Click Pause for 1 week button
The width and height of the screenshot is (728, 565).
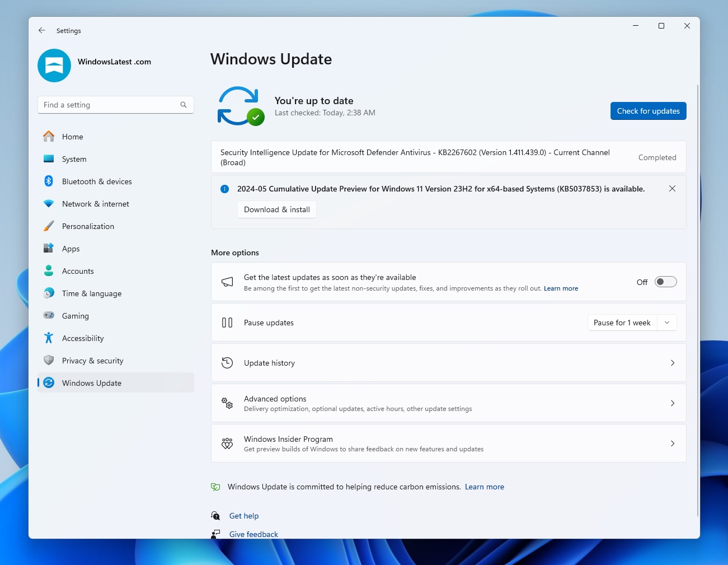point(622,323)
